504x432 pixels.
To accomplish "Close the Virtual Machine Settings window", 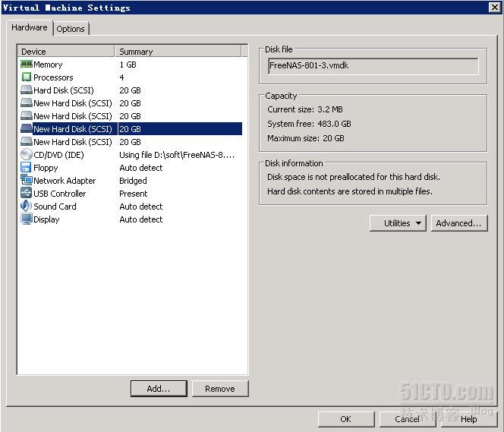I will point(494,7).
